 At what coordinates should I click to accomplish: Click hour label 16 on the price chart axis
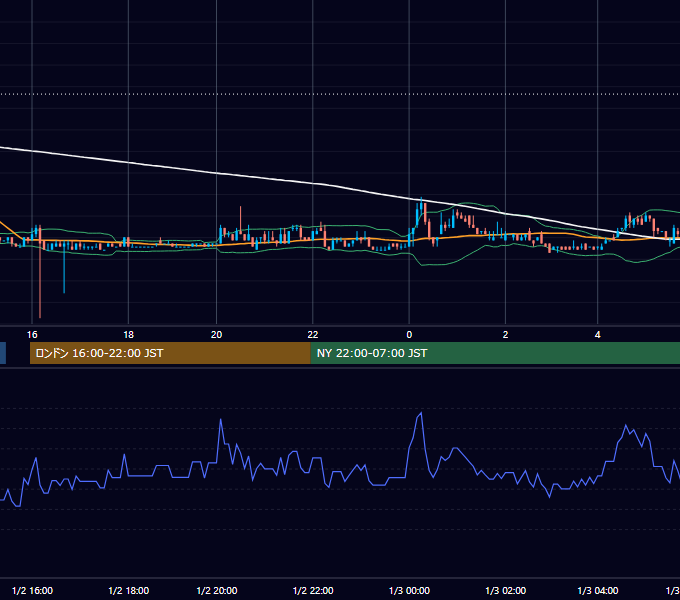click(32, 335)
